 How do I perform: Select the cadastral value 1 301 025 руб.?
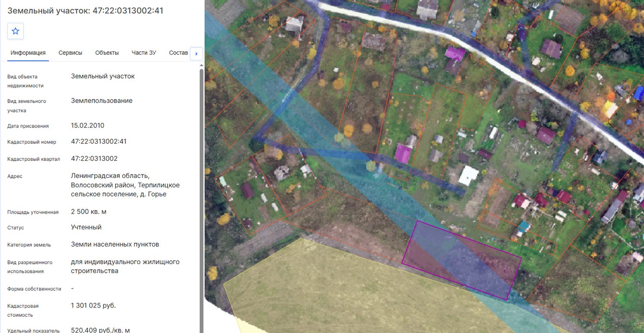click(x=93, y=306)
